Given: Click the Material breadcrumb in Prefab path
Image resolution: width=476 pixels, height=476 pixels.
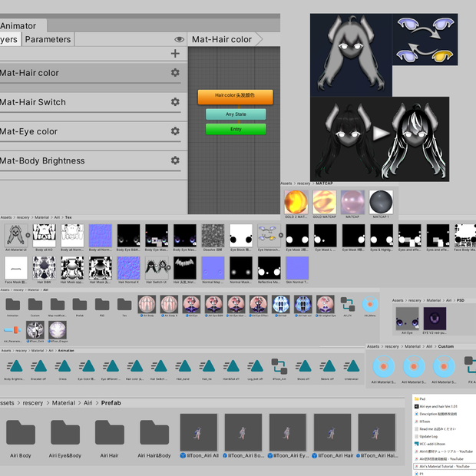Looking at the screenshot, I should 63,403.
